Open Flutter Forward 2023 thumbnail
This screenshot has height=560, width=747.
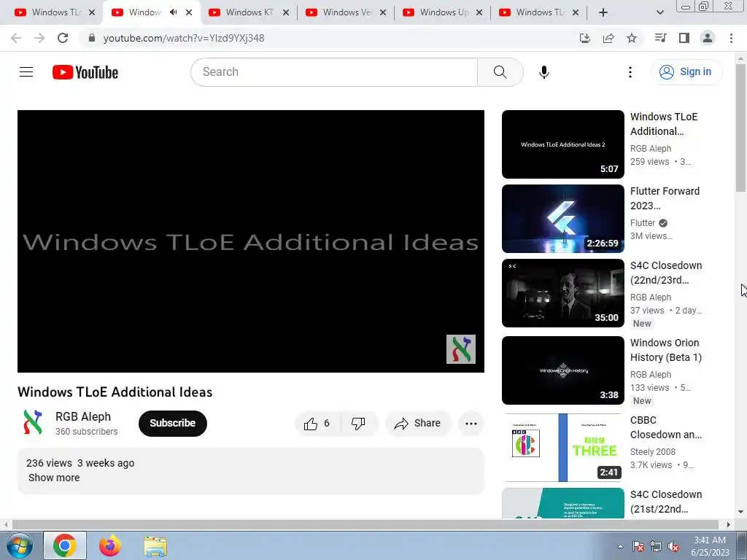click(x=562, y=219)
